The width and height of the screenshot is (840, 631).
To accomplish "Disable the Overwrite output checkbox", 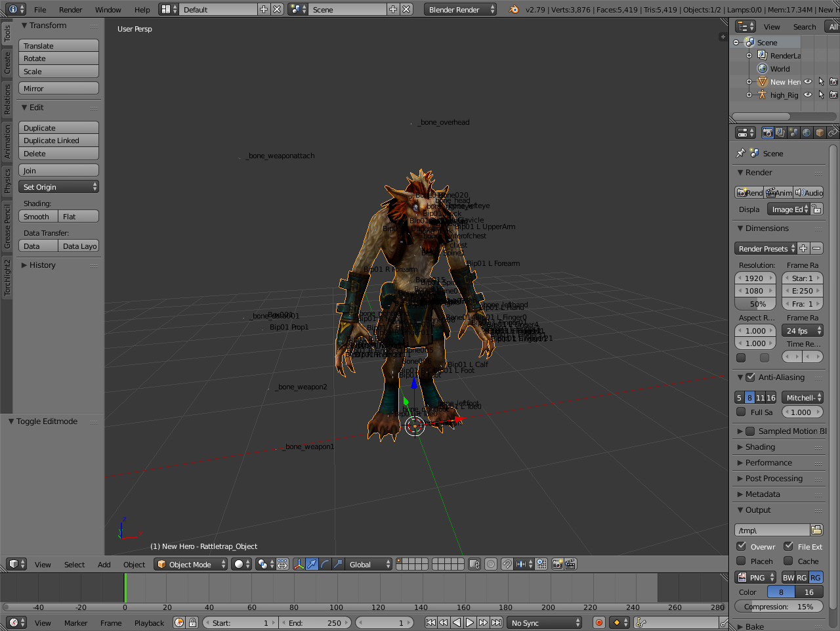I will (x=742, y=546).
